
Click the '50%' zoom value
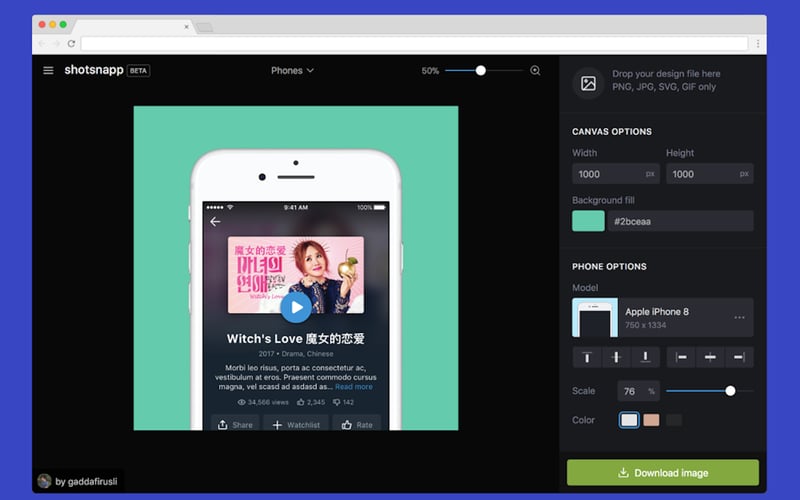pos(430,71)
